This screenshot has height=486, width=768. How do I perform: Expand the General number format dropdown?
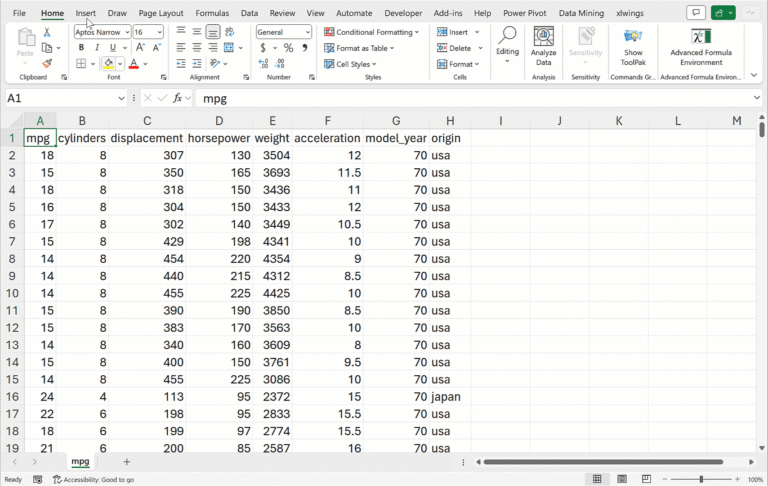click(306, 32)
